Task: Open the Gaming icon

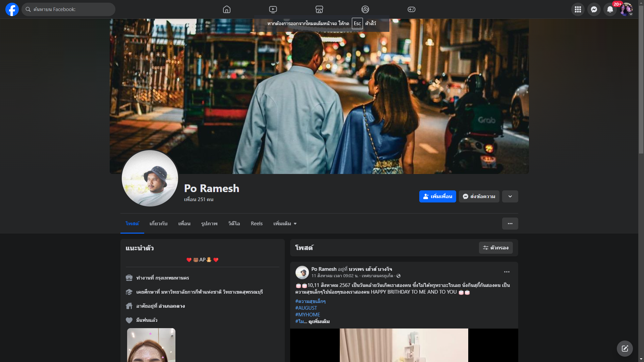Action: (x=412, y=9)
